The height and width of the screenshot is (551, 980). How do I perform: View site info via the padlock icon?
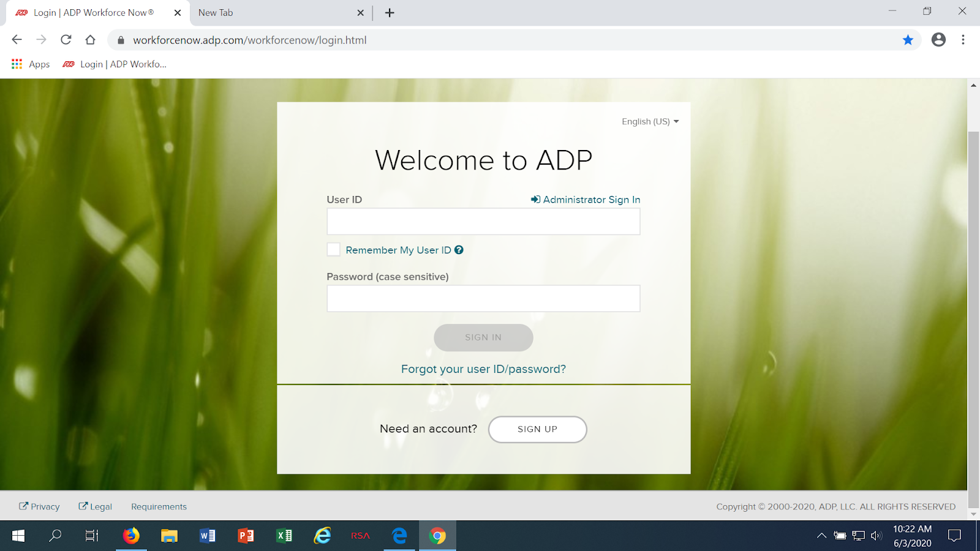(x=121, y=40)
